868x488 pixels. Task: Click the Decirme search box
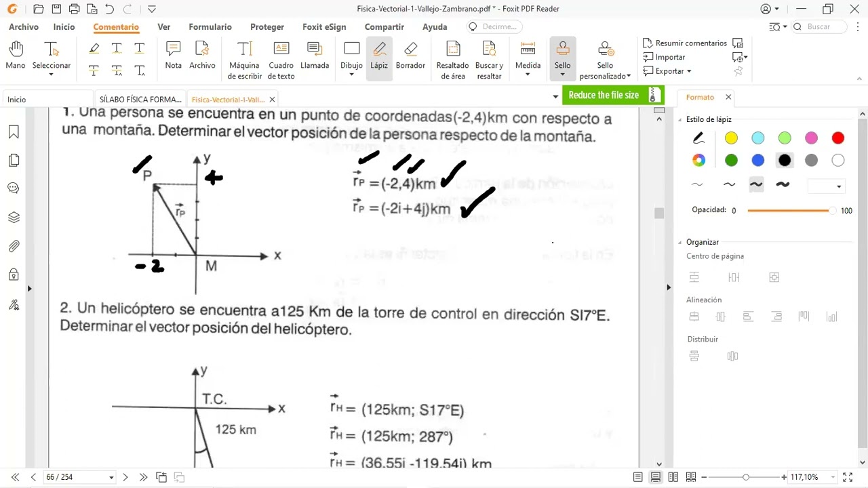click(x=495, y=26)
